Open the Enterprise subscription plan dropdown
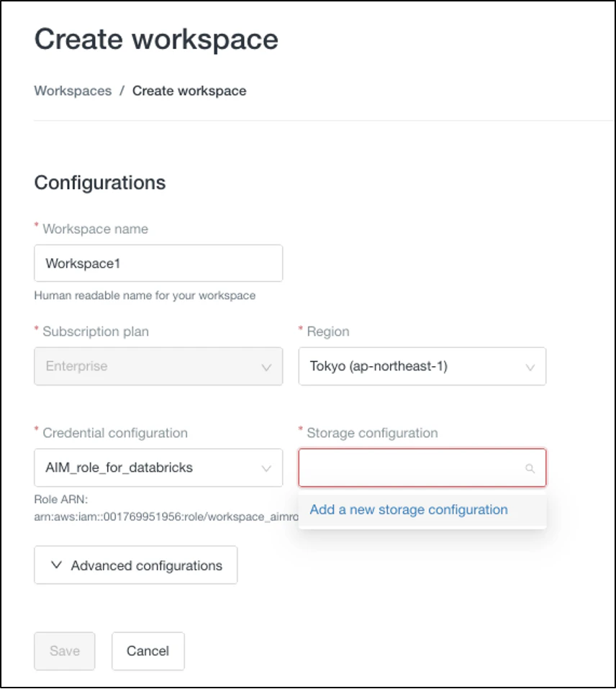 158,367
